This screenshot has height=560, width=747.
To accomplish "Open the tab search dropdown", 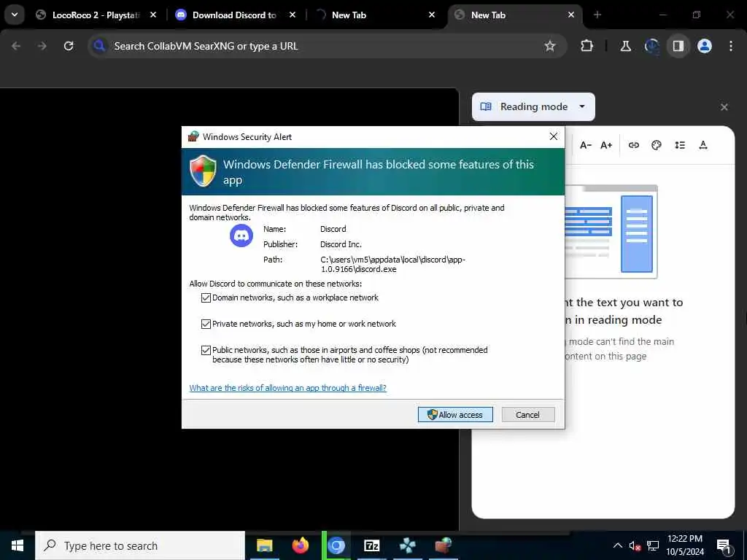I will pos(15,15).
